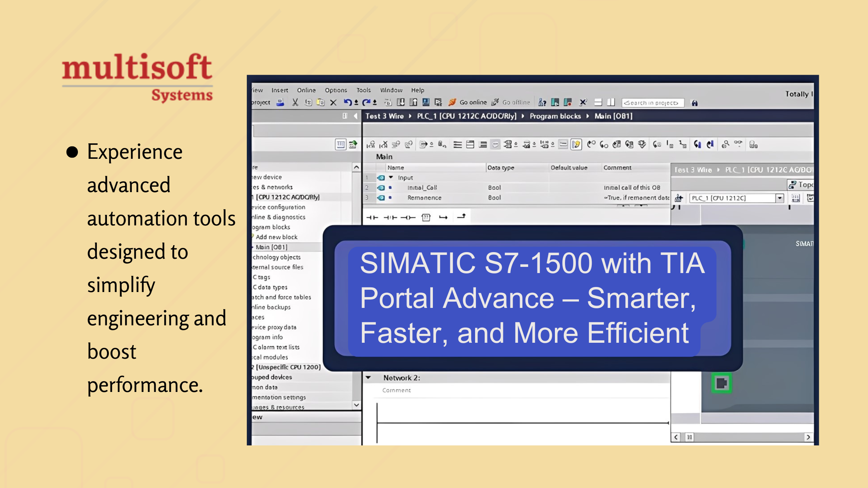Viewport: 868px width, 488px height.
Task: Collapse Network 2 with its triangle
Action: click(369, 378)
